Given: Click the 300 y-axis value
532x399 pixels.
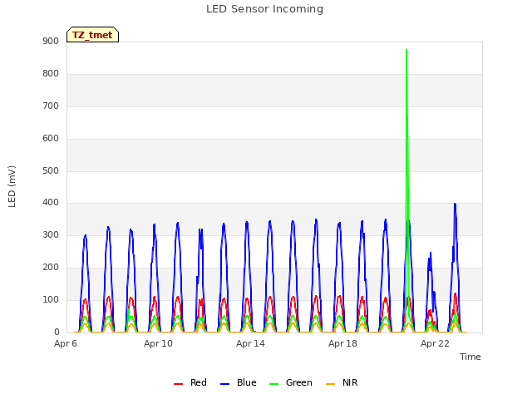Looking at the screenshot, I should pos(51,235).
